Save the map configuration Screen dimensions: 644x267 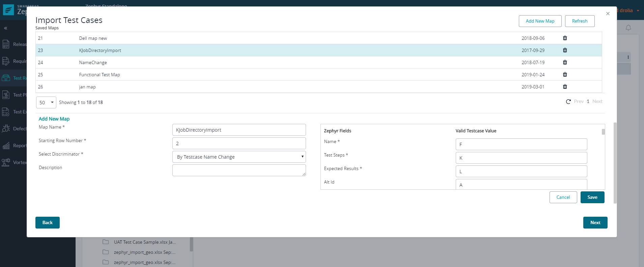click(592, 197)
